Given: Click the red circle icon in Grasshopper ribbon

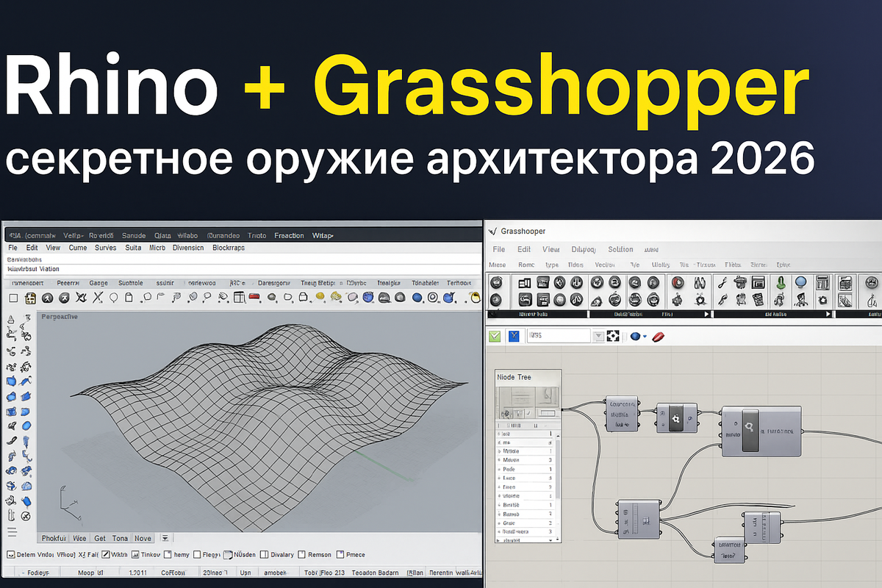Looking at the screenshot, I should [x=677, y=282].
